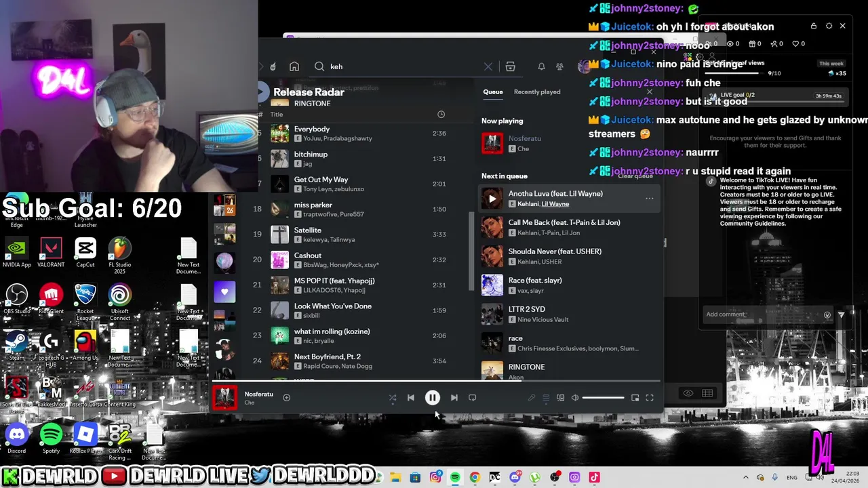Screen dimensions: 868x488
Task: Select MS POP IT (feat. Yhapojj) track
Action: [x=359, y=285]
